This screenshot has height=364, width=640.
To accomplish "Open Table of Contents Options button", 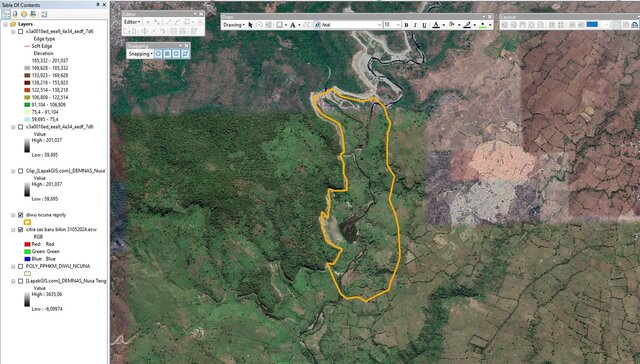I will pyautogui.click(x=44, y=14).
